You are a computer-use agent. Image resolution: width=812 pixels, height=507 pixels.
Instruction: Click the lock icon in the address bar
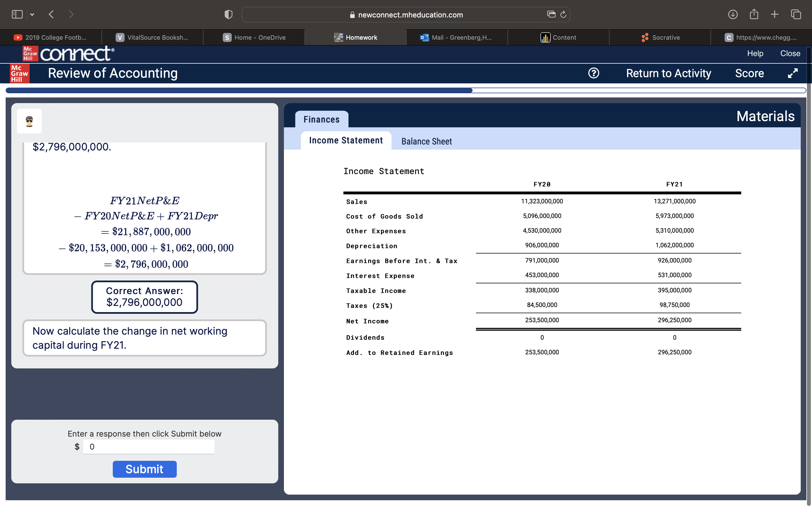[x=352, y=14]
